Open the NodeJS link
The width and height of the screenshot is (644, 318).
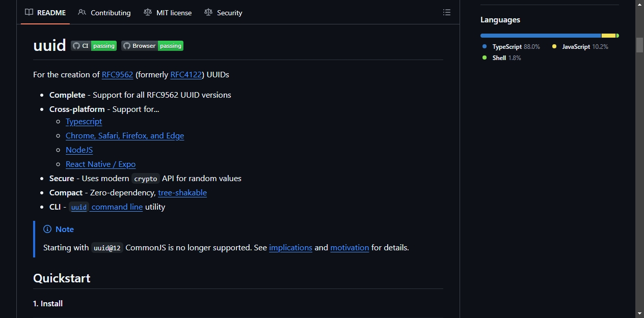pyautogui.click(x=79, y=150)
